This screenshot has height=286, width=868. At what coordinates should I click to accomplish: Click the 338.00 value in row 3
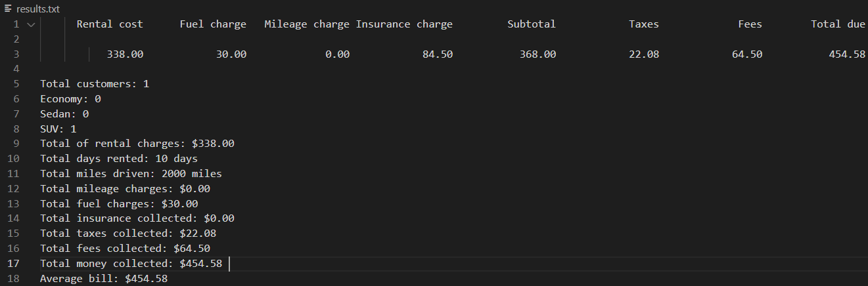[125, 54]
